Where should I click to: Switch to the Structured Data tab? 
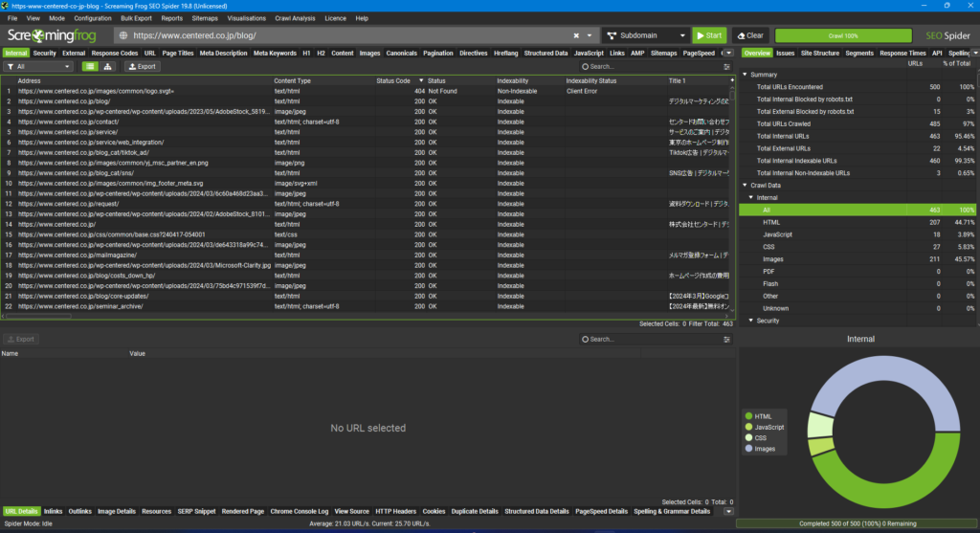(x=546, y=54)
